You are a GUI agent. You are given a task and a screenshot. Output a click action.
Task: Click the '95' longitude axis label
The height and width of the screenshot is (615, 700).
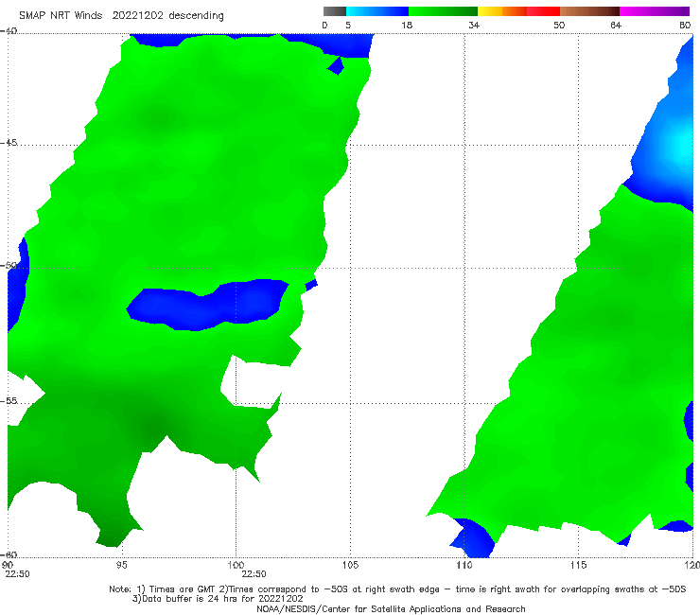click(121, 565)
